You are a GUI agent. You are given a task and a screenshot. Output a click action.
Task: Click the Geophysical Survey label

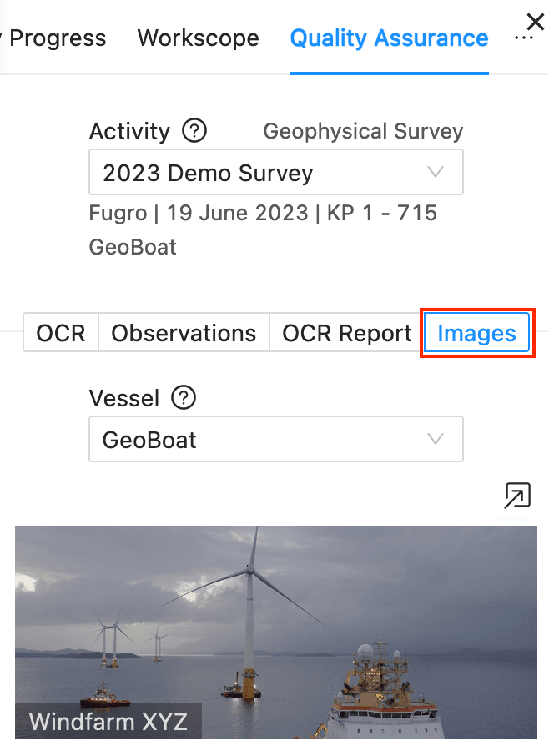(363, 131)
